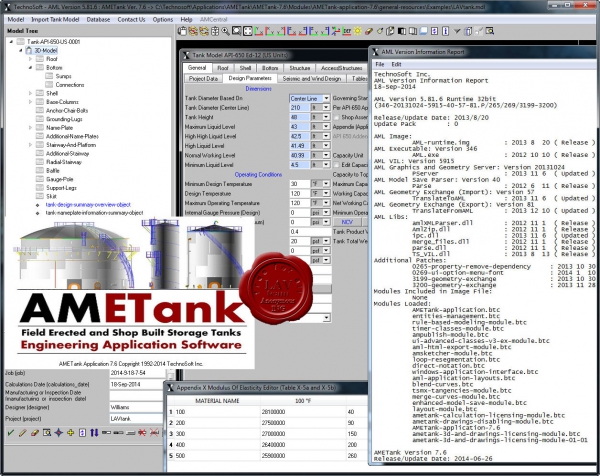This screenshot has height=476, width=600.
Task: Toggle the Edit Capacity checkbox
Action: tap(336, 165)
